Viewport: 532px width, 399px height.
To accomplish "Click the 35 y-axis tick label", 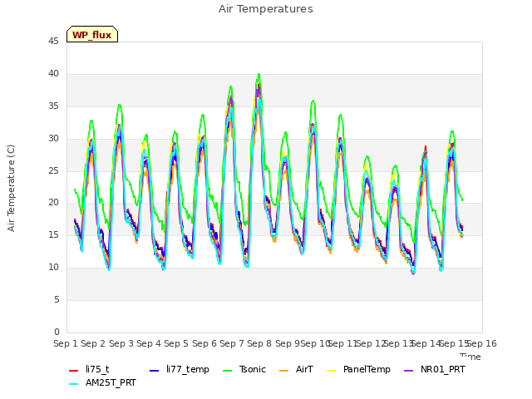I will coord(53,106).
